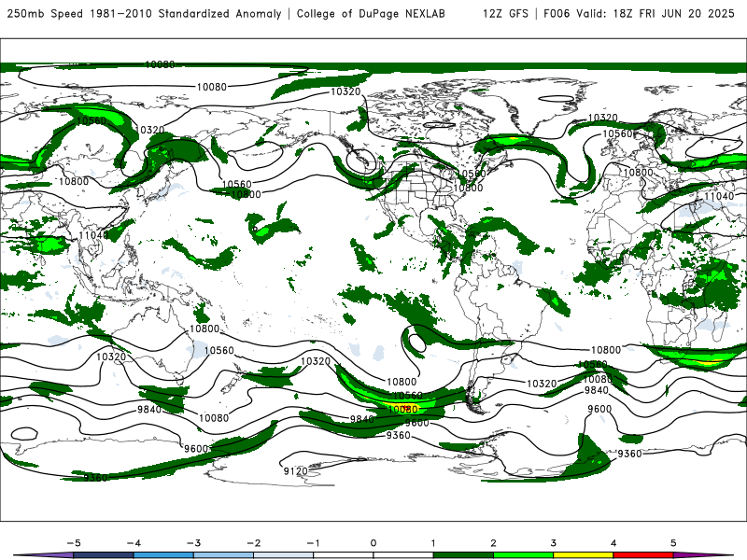Click the dark navy -5 to -4 colorbar segment
The width and height of the screenshot is (747, 560).
[x=104, y=555]
